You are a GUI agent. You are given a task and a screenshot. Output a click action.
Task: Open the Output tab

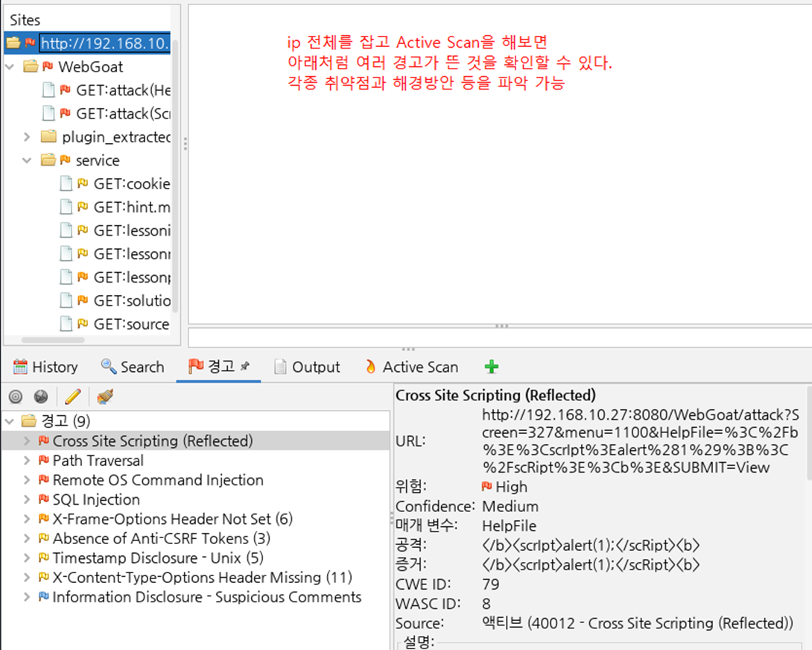pyautogui.click(x=307, y=367)
